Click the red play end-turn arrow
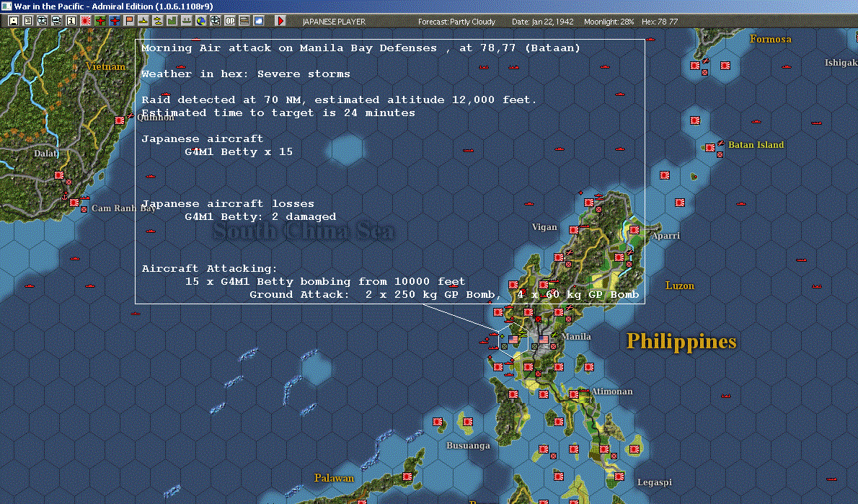 pyautogui.click(x=280, y=21)
